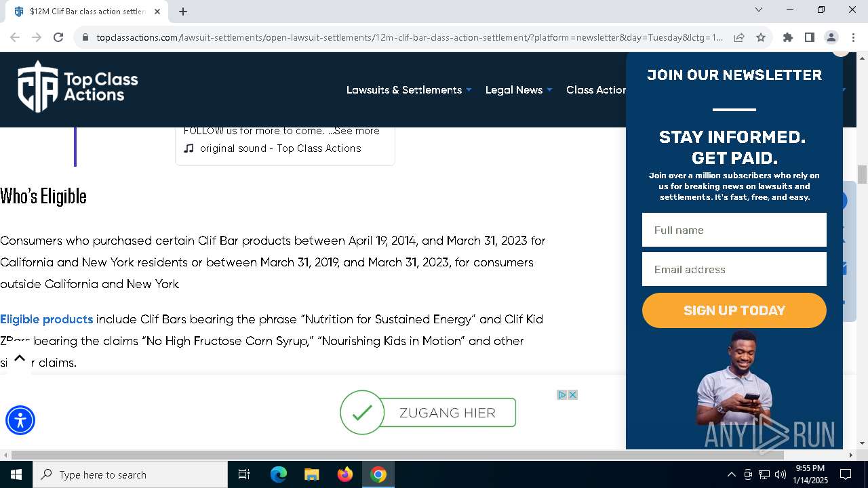Click original sound - Top Class Actions
This screenshot has height=488, width=868.
280,148
